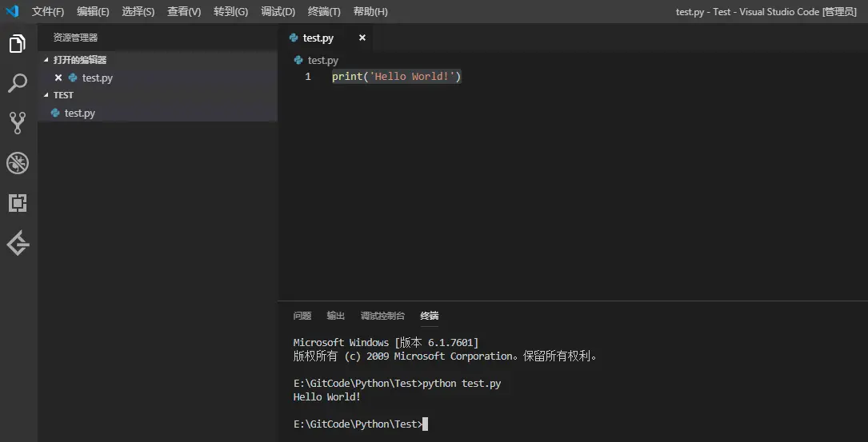Select the 终端 panel tab
The height and width of the screenshot is (442, 868).
click(x=430, y=316)
